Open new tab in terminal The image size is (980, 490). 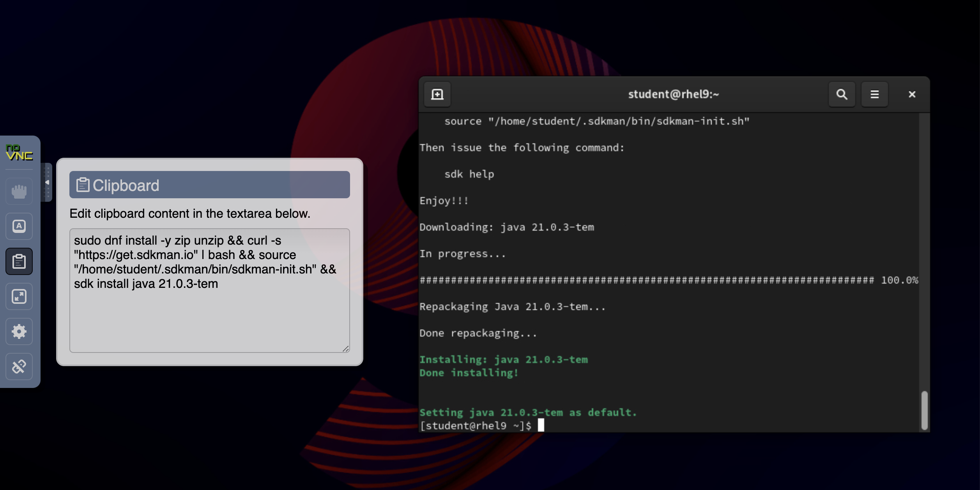[437, 94]
